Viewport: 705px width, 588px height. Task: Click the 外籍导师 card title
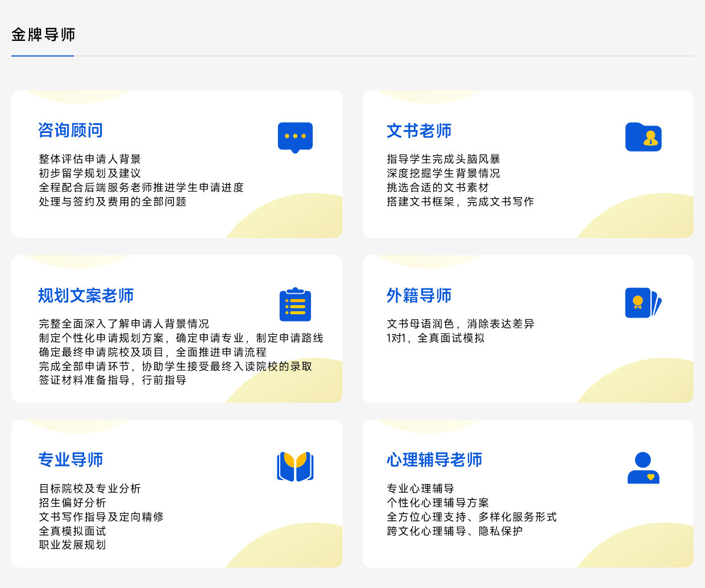[419, 295]
